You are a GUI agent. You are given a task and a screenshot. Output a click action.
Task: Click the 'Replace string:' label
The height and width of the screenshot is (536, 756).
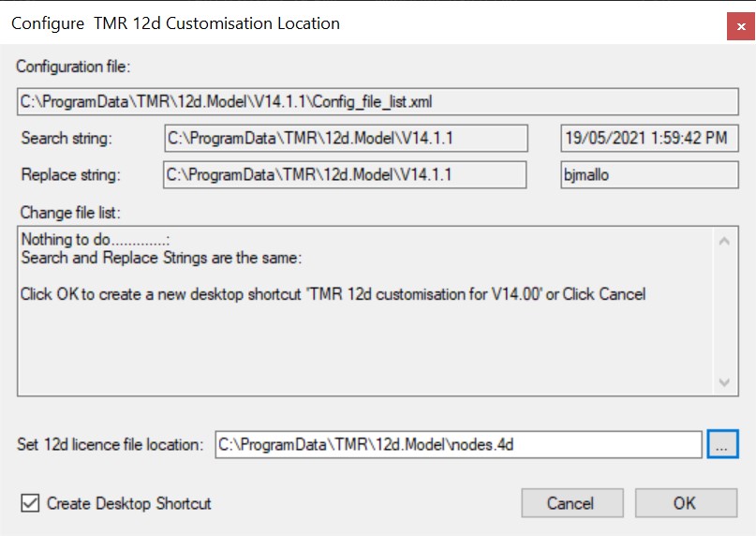(x=70, y=174)
